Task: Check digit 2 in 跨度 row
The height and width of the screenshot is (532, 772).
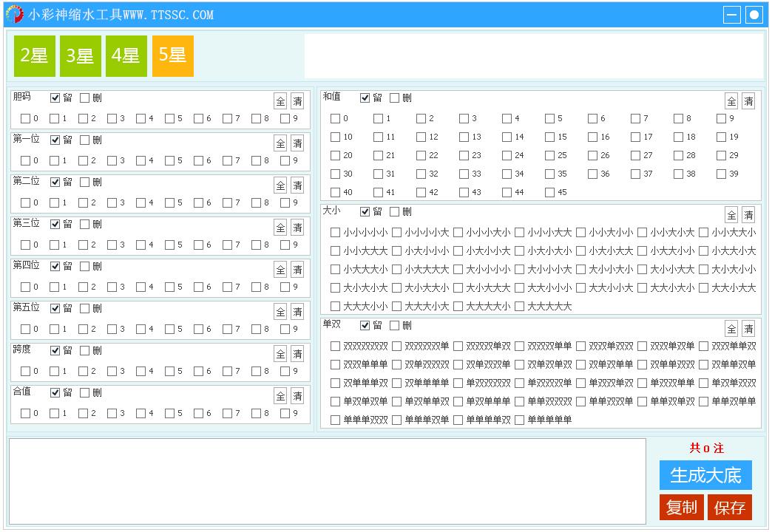Action: click(x=84, y=371)
